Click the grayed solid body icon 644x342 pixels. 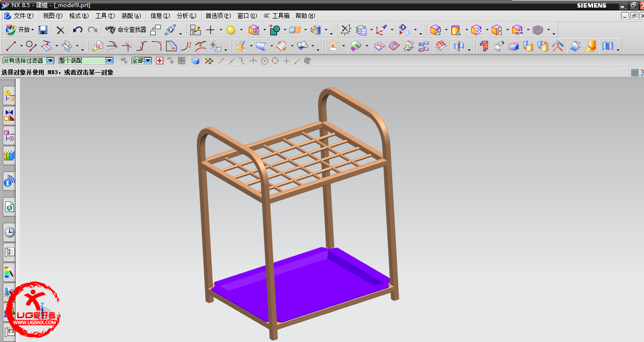(537, 30)
